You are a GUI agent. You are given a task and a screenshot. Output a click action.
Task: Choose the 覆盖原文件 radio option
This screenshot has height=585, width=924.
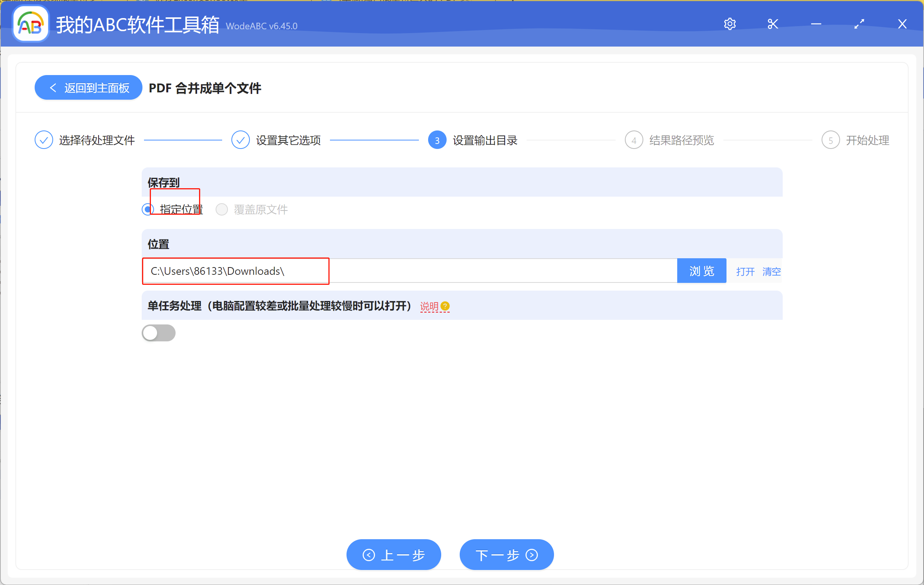coord(222,209)
